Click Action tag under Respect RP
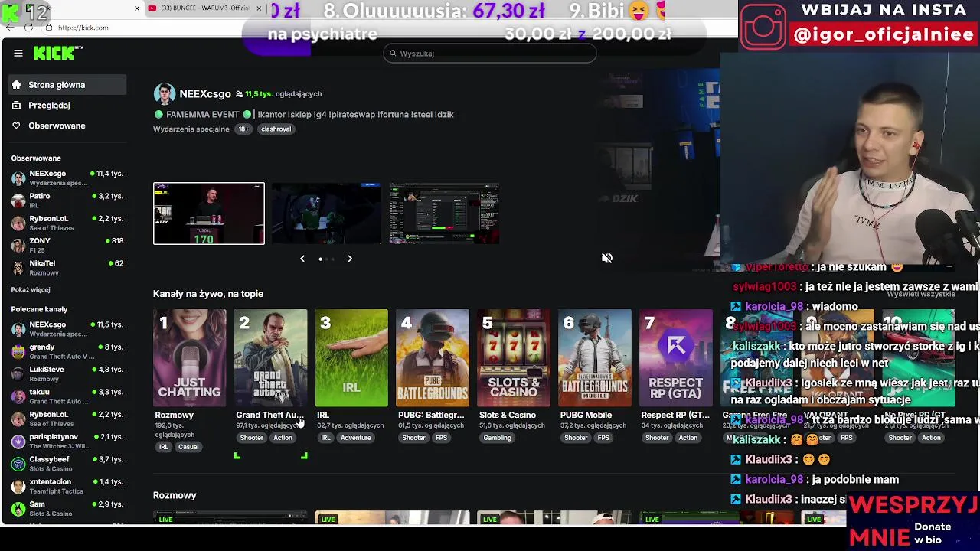The height and width of the screenshot is (551, 980). pos(688,438)
